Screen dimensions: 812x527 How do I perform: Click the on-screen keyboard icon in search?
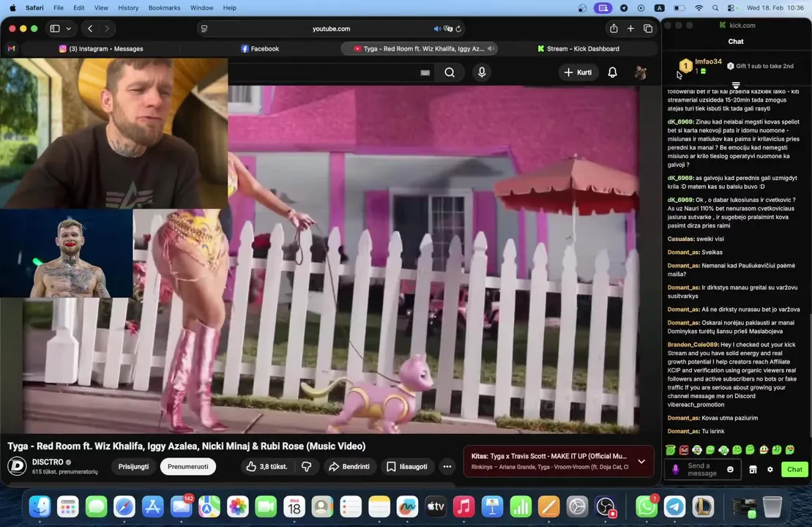point(425,72)
